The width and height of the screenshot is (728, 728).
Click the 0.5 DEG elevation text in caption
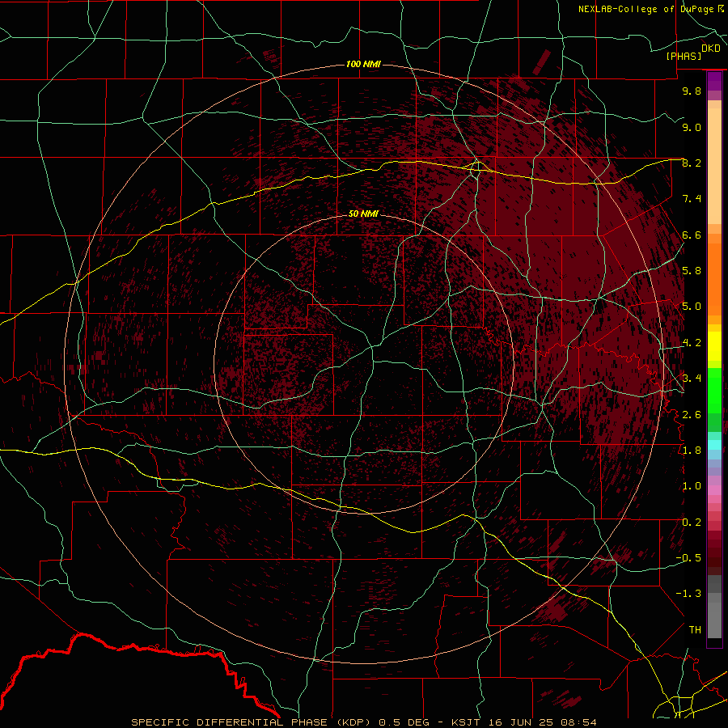point(407,722)
